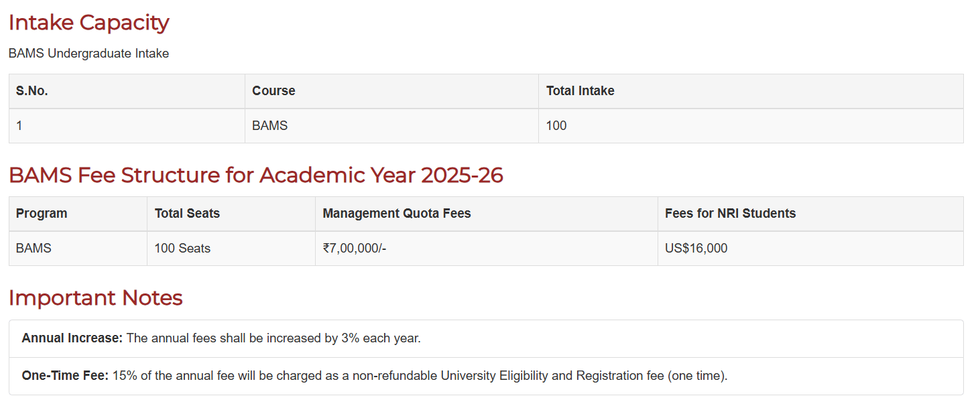Select the "BAMS Undergraduate Intake" subtitle text
The width and height of the screenshot is (980, 406).
(88, 54)
